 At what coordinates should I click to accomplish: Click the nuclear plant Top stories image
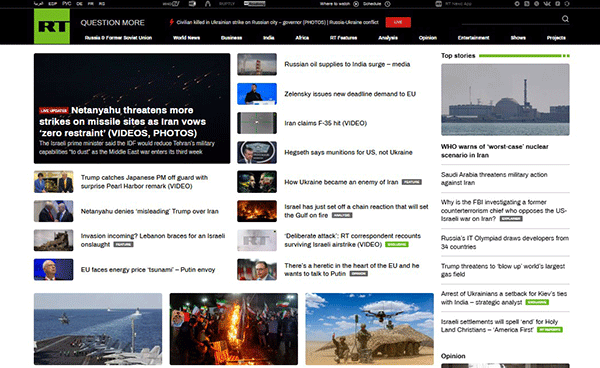click(x=505, y=99)
